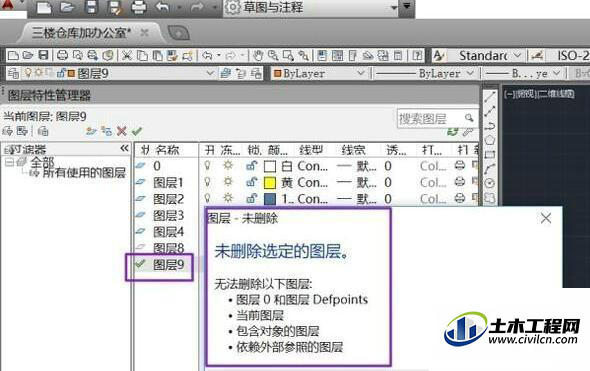The image size is (590, 371).
Task: Toggle freeze sun icon for 图层2
Action: click(x=228, y=198)
